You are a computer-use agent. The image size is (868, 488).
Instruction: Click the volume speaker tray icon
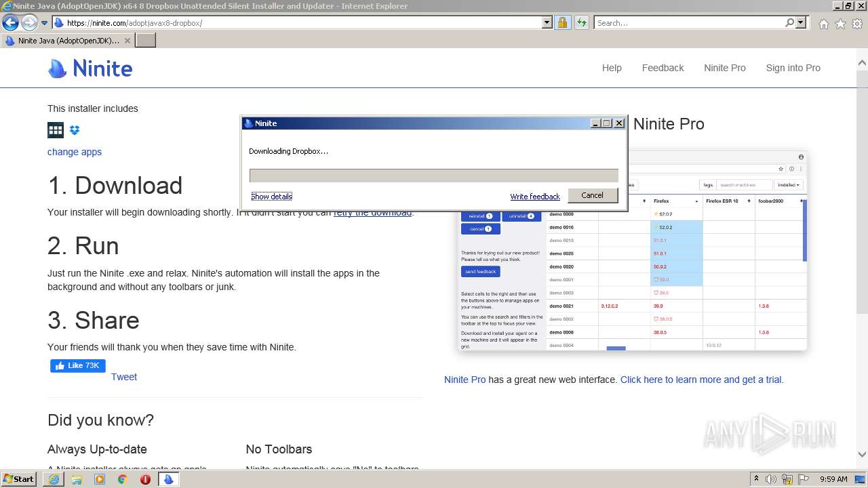click(771, 479)
